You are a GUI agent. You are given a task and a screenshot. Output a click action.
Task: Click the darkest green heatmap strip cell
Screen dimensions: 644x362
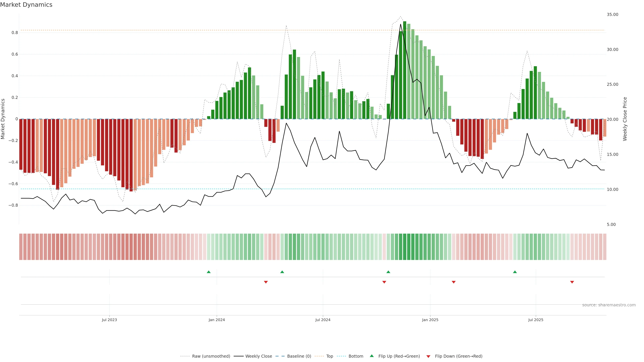(405, 247)
